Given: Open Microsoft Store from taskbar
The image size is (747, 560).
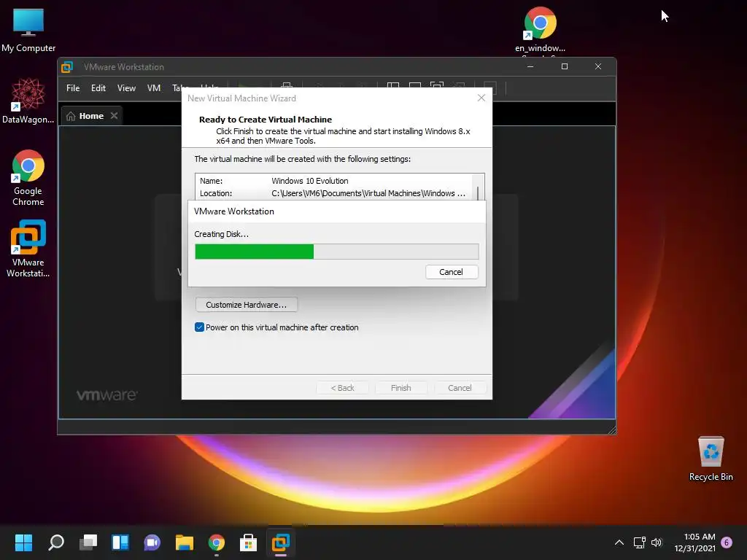Looking at the screenshot, I should [248, 542].
